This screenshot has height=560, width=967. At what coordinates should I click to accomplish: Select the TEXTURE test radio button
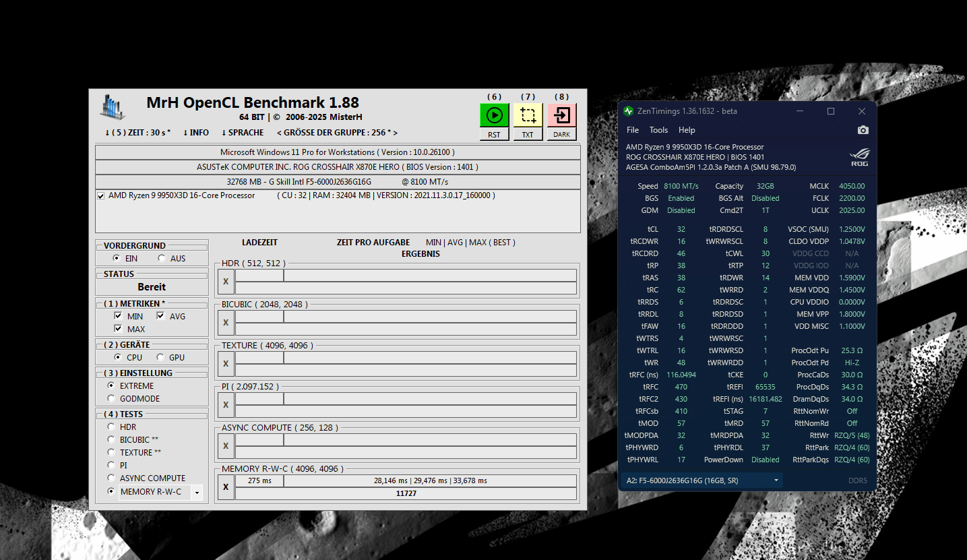coord(111,452)
